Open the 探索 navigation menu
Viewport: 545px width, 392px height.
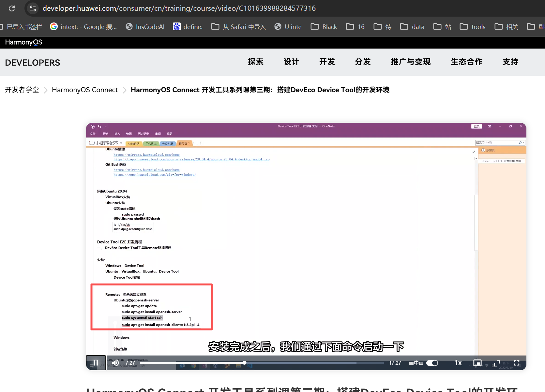click(x=256, y=62)
